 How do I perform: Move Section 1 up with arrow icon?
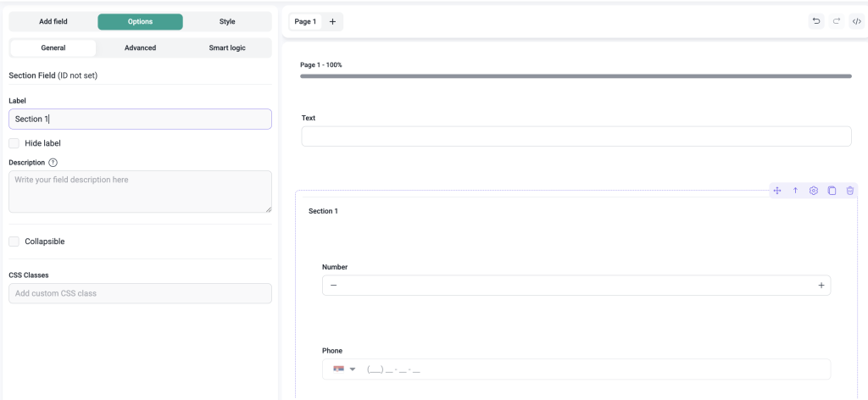click(795, 191)
